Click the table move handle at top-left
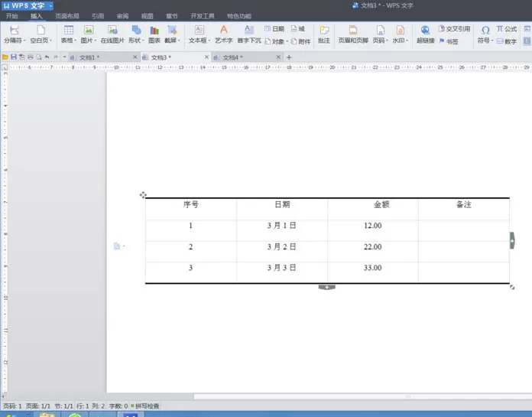The height and width of the screenshot is (417, 532). click(x=143, y=195)
